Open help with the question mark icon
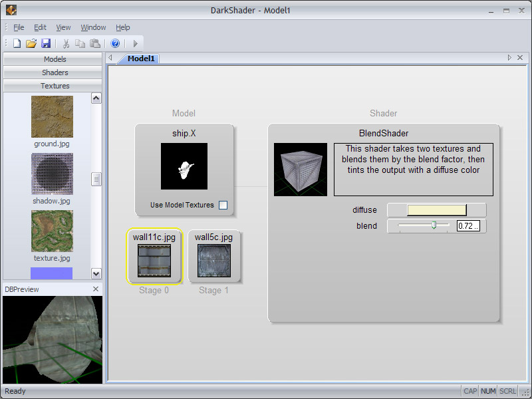 coord(115,43)
